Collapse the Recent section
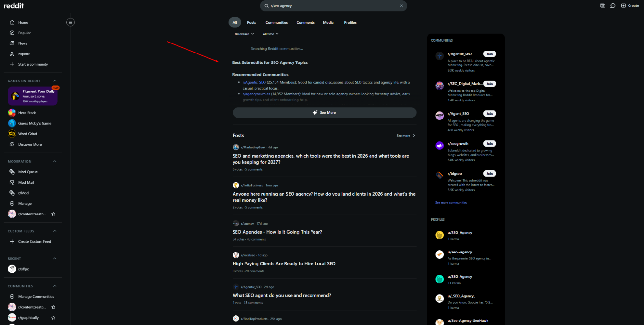Image resolution: width=644 pixels, height=325 pixels. pos(55,258)
